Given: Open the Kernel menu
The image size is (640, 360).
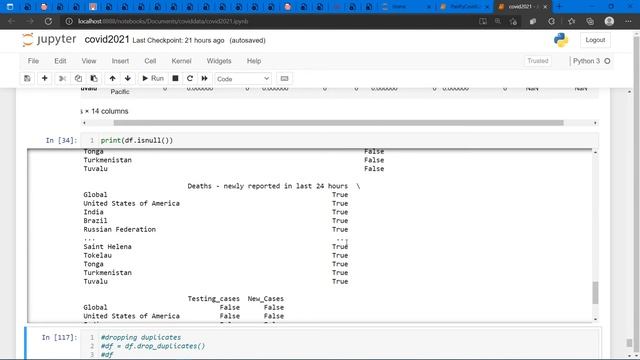Looking at the screenshot, I should 181,61.
